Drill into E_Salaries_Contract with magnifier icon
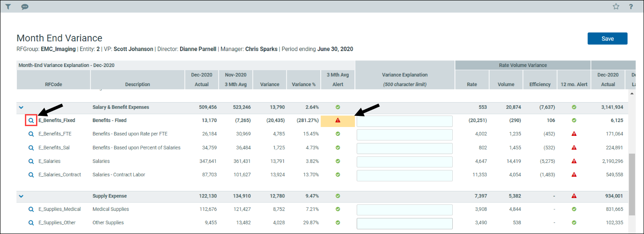The height and width of the screenshot is (234, 644). pyautogui.click(x=31, y=175)
